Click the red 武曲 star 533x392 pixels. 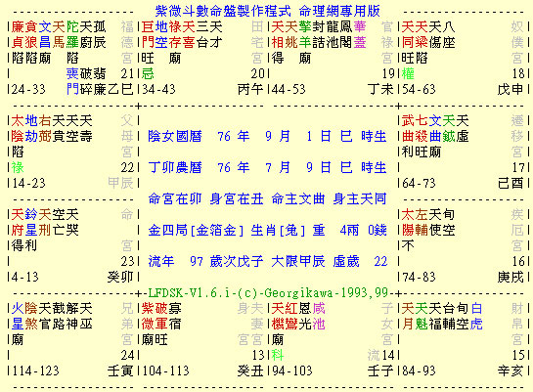pos(408,128)
